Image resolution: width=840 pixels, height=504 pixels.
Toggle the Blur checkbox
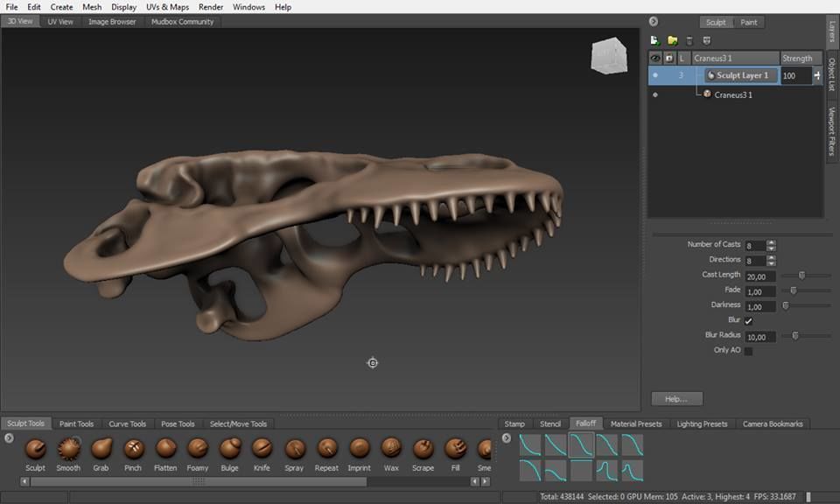(748, 321)
